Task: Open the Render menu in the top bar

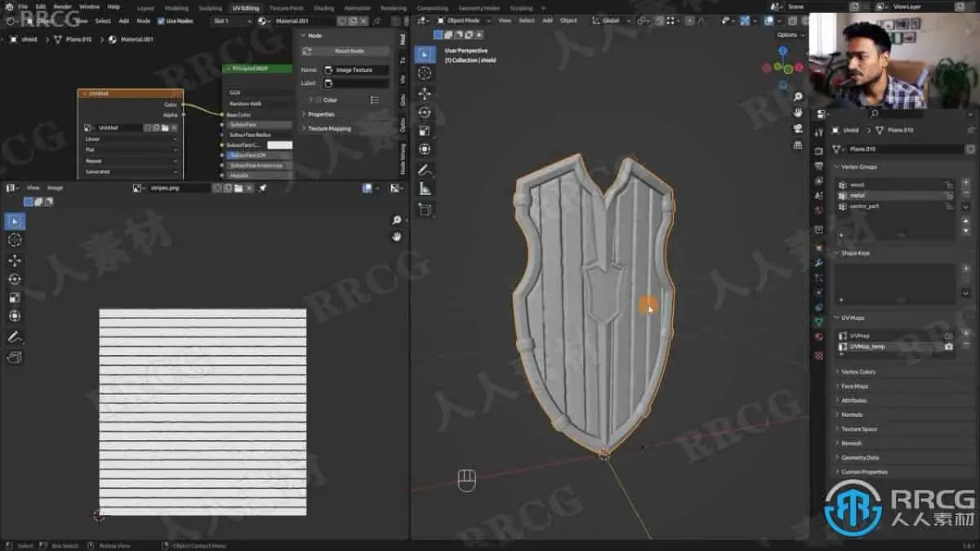Action: (61, 6)
